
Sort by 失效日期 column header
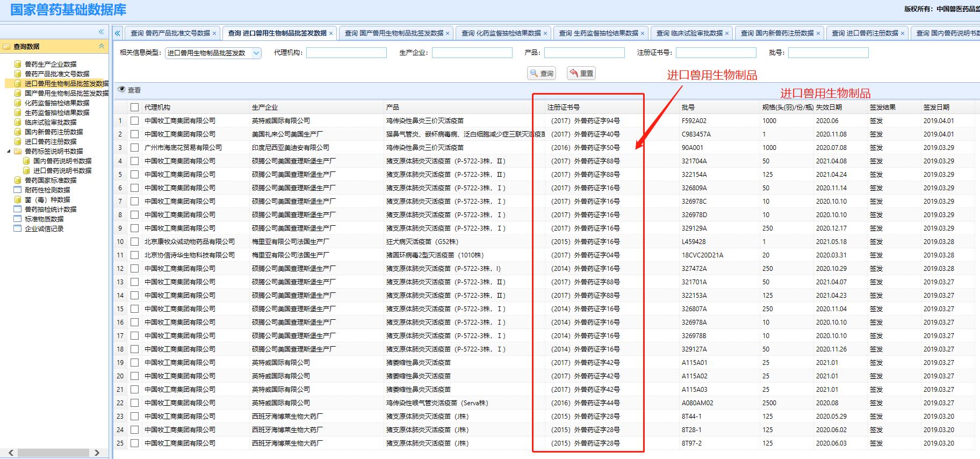[840, 107]
